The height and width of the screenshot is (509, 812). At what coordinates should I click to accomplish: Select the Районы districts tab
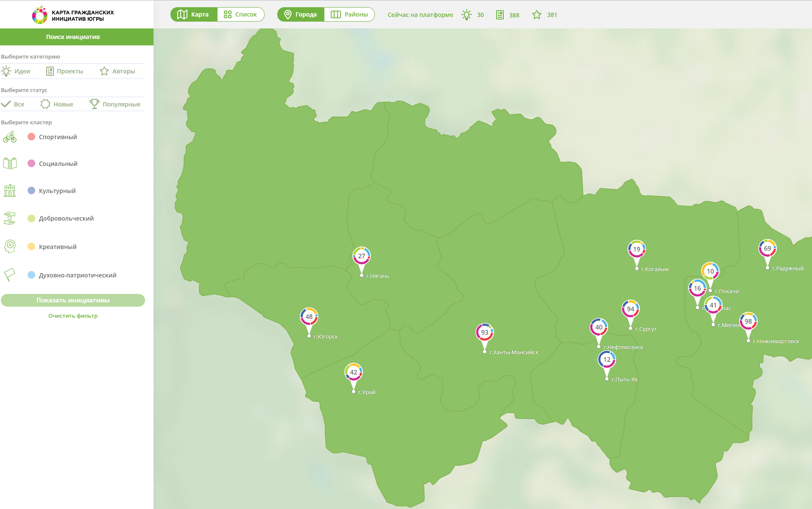(349, 14)
